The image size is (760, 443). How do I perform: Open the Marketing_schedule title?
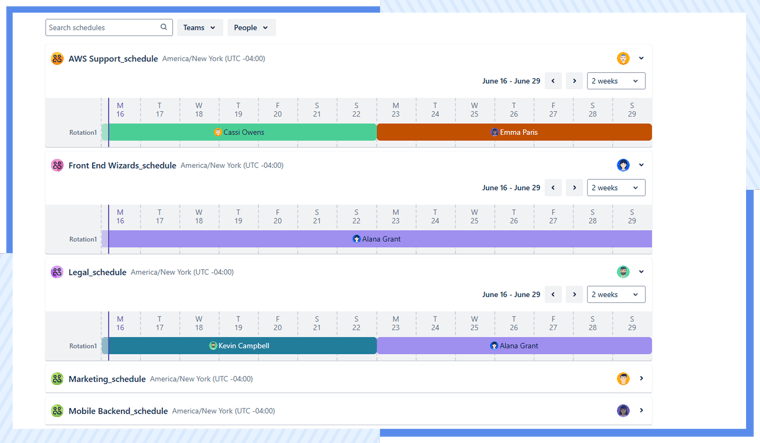(x=107, y=379)
